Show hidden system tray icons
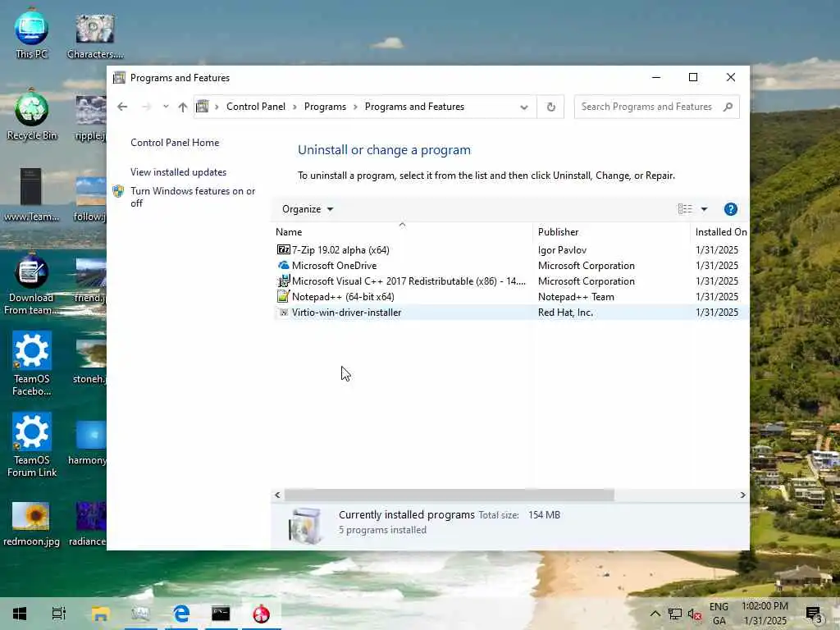840x630 pixels. click(x=655, y=614)
